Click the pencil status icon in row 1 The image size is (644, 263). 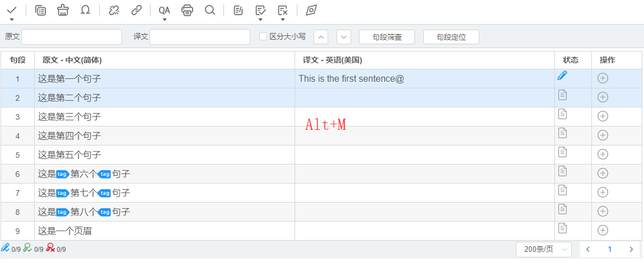point(562,76)
